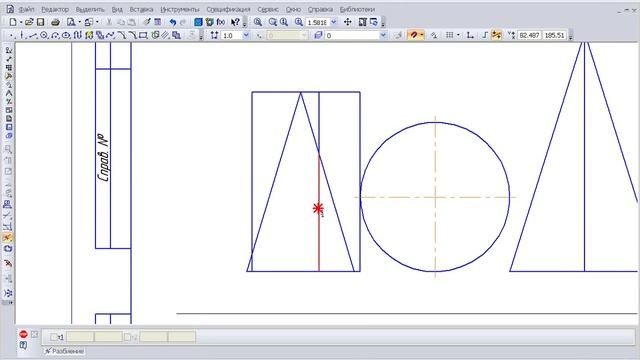
Task: Click local coordinate system icon
Action: tap(470, 36)
